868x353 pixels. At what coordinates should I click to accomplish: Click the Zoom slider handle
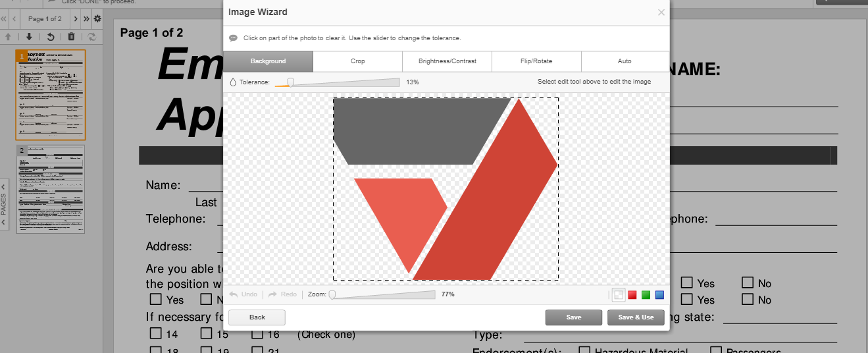pos(332,294)
